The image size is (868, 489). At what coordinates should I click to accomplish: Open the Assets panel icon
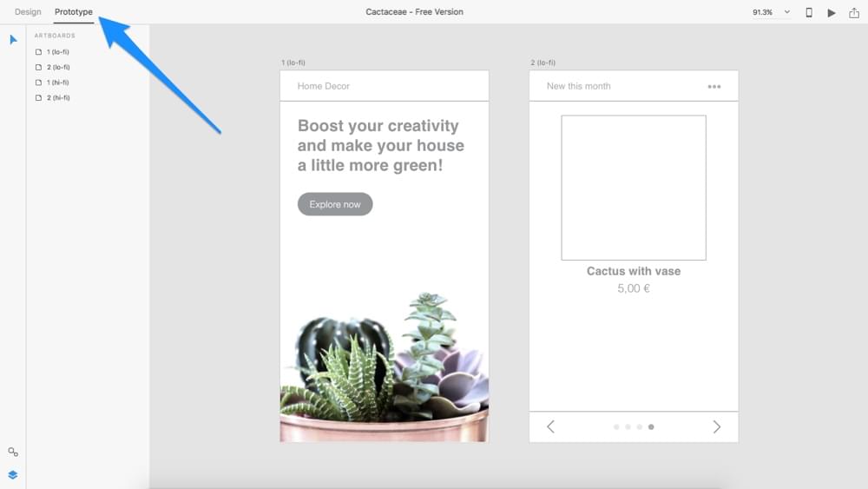coord(13,452)
